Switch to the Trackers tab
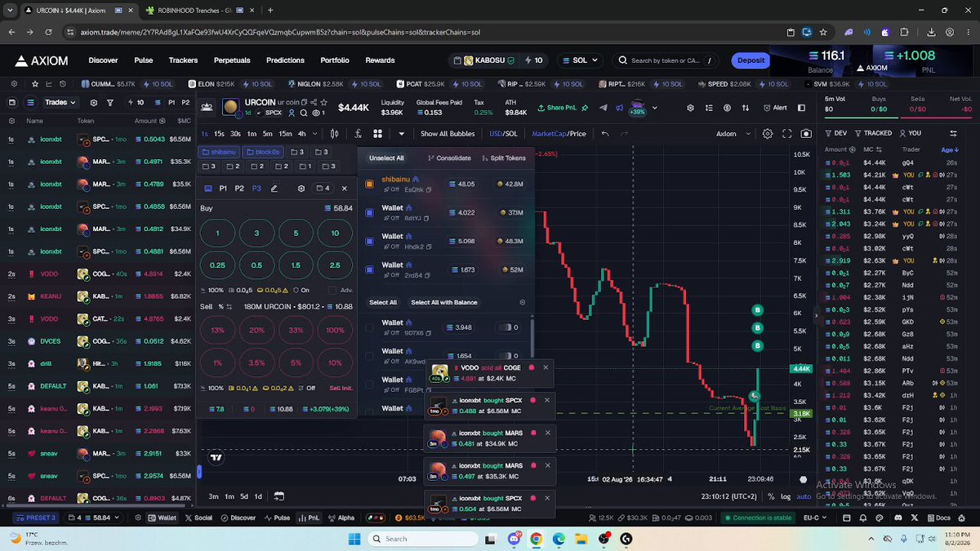 [x=183, y=60]
